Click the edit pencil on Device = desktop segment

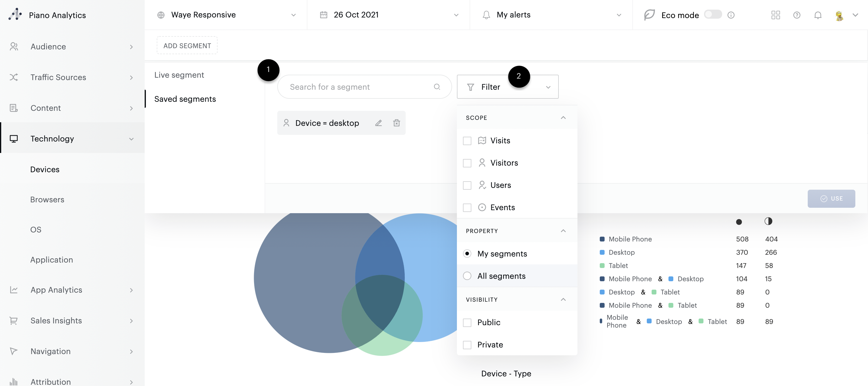pyautogui.click(x=379, y=123)
